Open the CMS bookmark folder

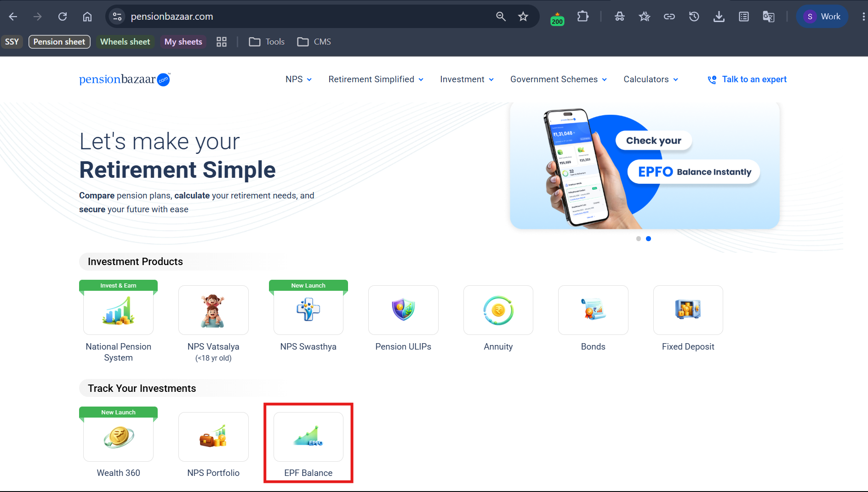tap(314, 42)
